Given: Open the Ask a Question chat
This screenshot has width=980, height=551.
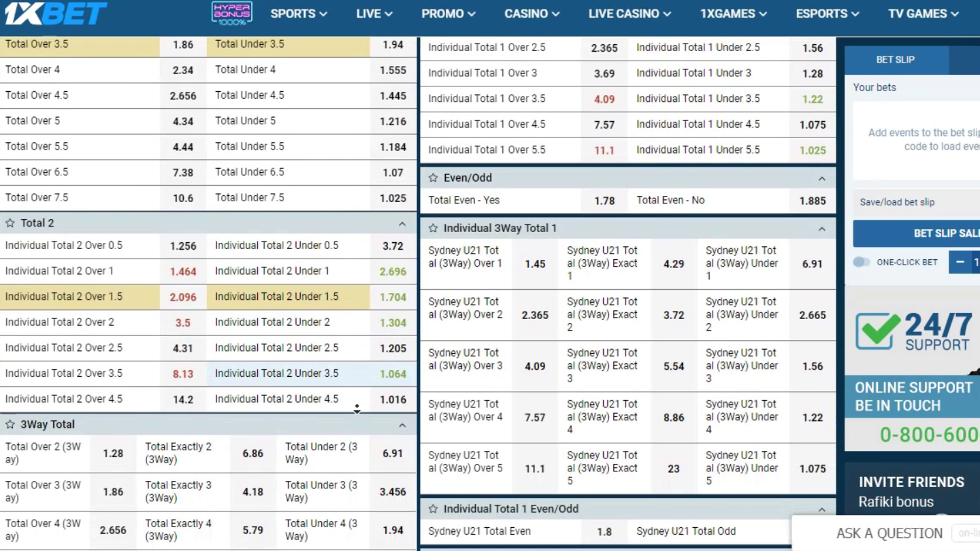Looking at the screenshot, I should (889, 533).
